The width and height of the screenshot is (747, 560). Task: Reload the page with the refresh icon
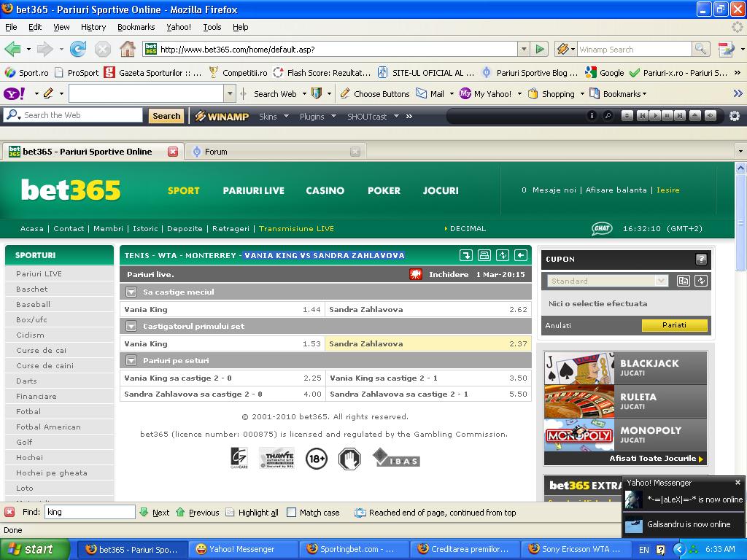point(77,49)
